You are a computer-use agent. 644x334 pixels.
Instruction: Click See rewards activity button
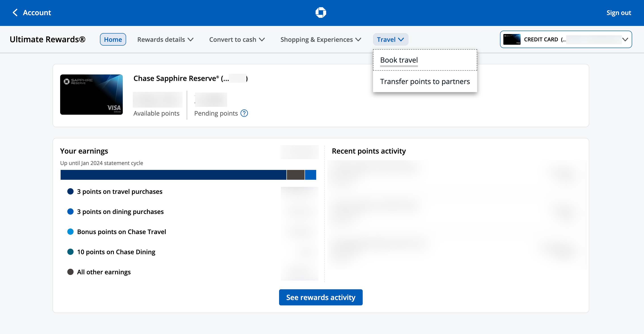coord(321,297)
